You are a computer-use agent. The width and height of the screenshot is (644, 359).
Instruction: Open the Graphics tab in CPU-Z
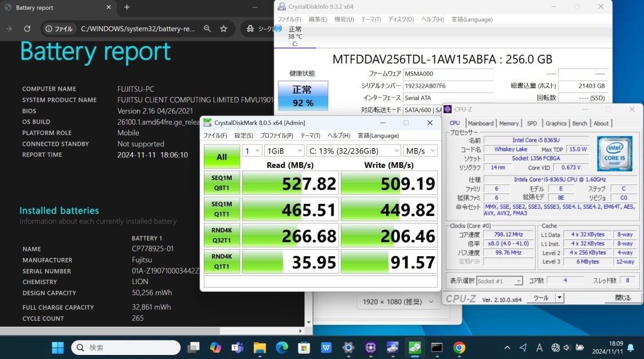pos(556,123)
